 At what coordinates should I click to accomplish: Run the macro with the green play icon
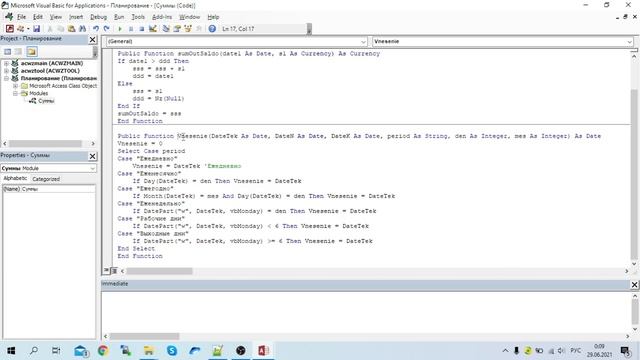[120, 29]
